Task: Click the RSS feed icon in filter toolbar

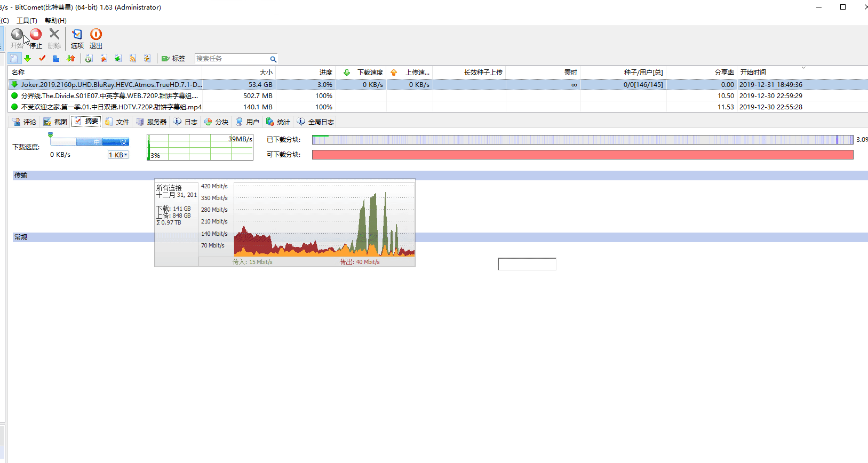Action: point(133,59)
